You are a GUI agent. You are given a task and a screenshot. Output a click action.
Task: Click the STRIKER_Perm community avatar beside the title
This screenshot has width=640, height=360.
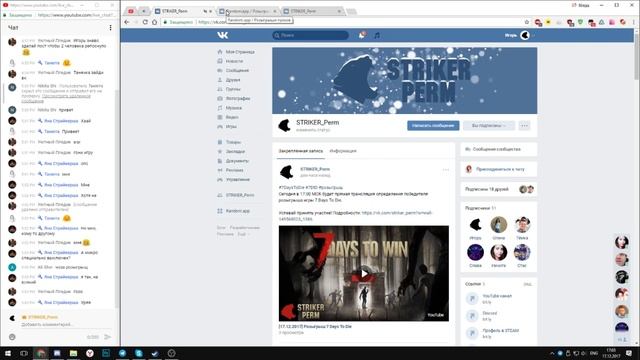click(284, 125)
